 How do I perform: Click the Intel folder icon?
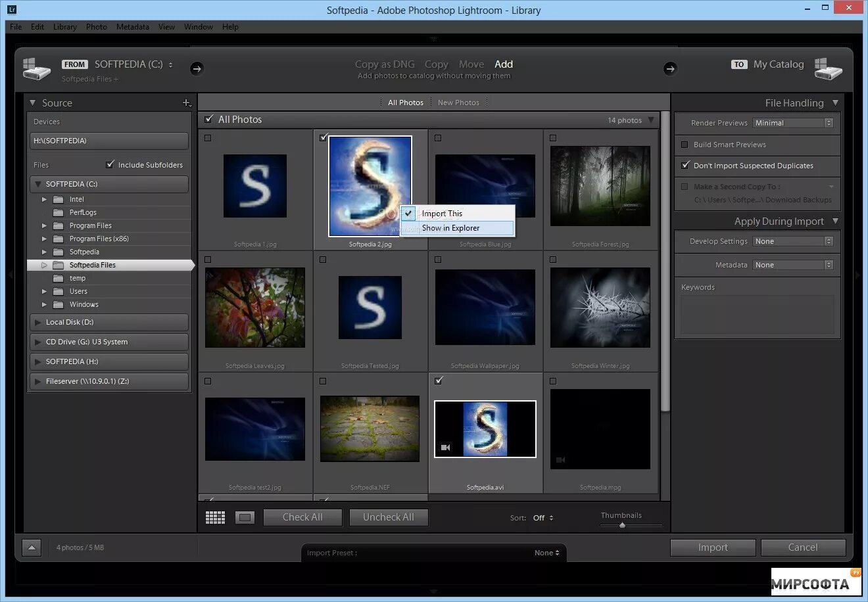coord(59,199)
